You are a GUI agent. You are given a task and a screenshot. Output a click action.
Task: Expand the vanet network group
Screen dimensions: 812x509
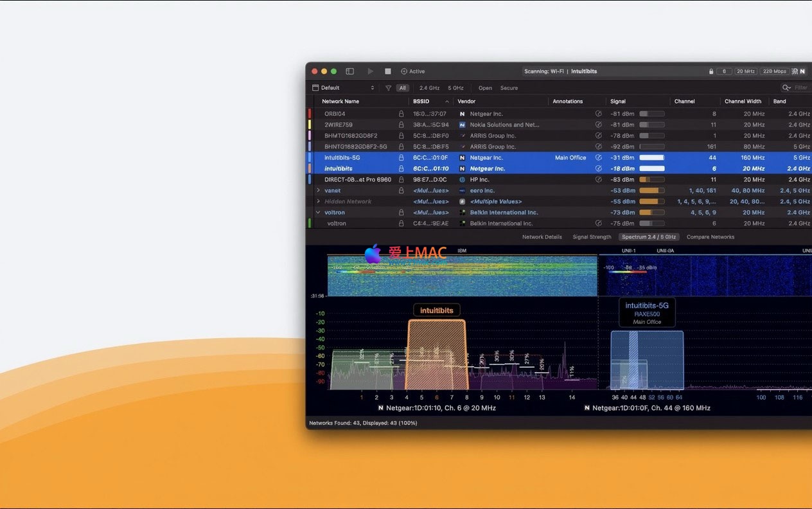pos(318,191)
